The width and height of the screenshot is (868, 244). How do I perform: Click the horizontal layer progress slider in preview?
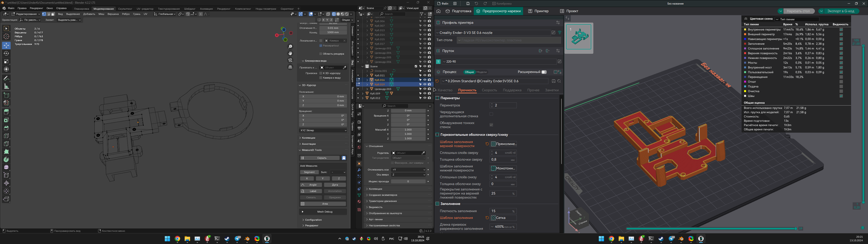click(711, 229)
